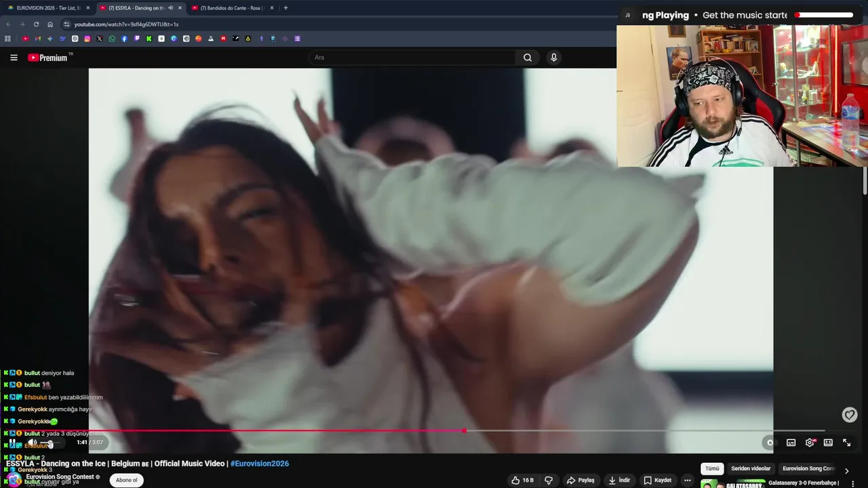Switch to theater mode
Screen dimensions: 868x488
pyautogui.click(x=828, y=443)
